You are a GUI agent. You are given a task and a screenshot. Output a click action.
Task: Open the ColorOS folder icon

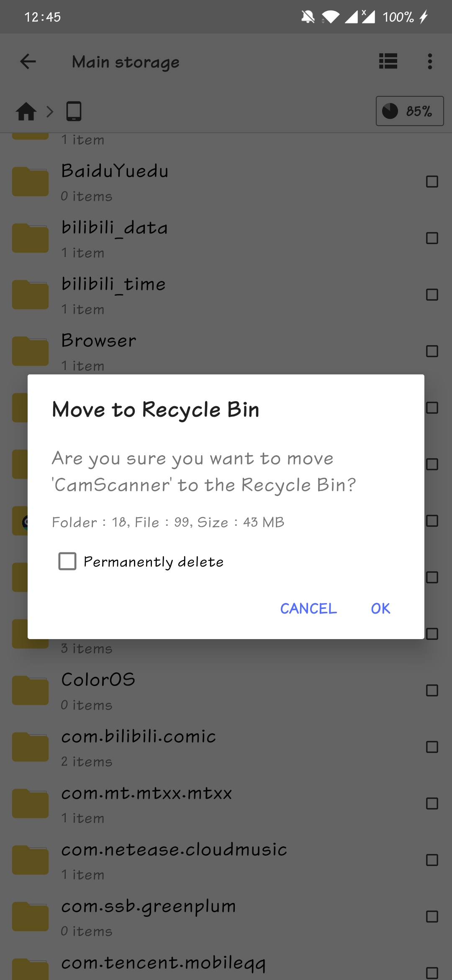point(30,691)
